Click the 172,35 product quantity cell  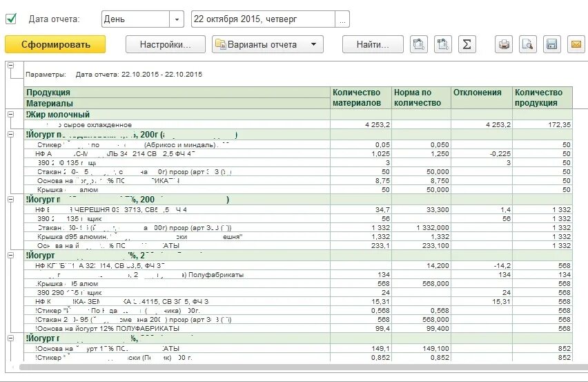[x=542, y=124]
